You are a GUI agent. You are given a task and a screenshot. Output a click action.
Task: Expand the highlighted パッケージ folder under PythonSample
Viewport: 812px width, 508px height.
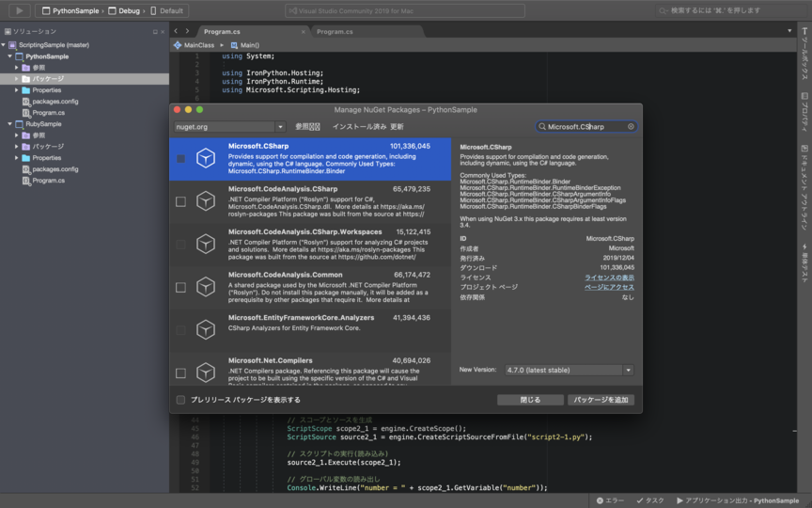[17, 79]
